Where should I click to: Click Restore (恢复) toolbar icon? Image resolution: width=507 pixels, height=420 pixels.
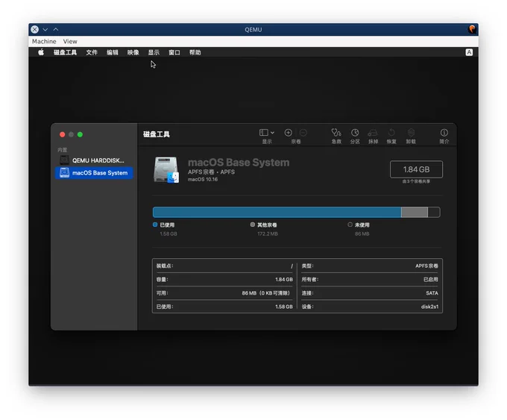tap(391, 133)
